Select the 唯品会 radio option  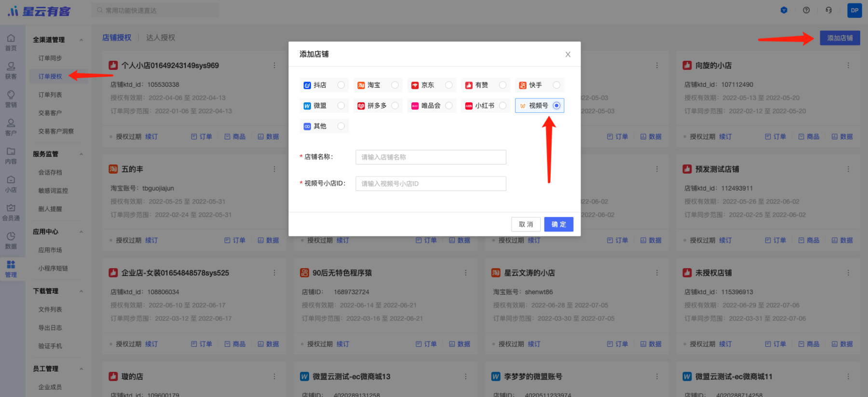(x=449, y=106)
